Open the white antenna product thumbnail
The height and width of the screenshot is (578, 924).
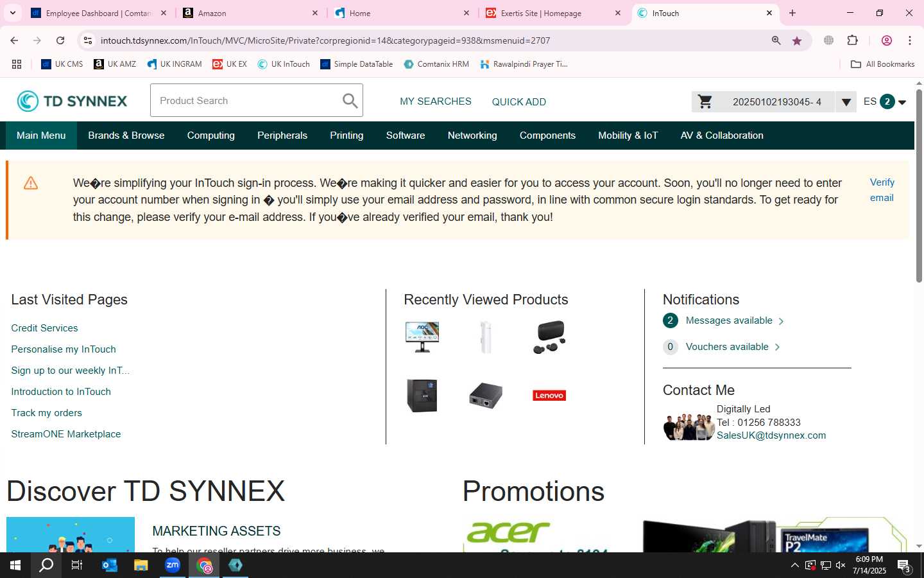pos(486,337)
